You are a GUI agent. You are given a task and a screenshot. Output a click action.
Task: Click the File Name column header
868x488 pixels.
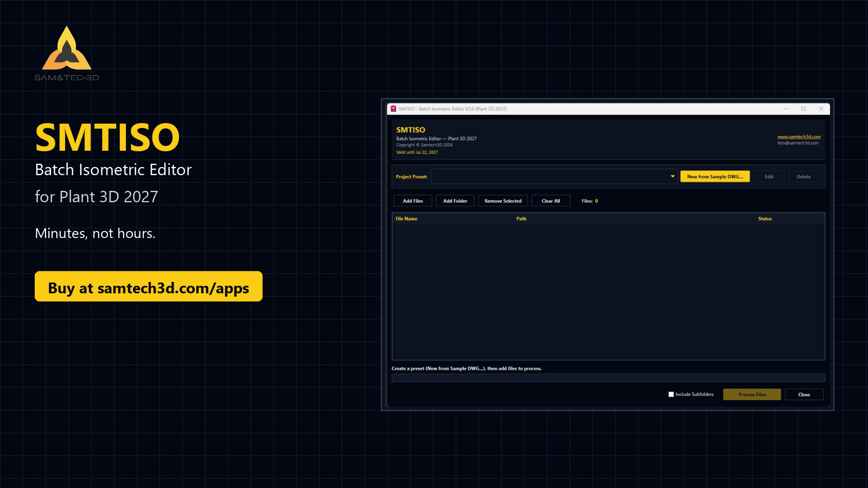tap(406, 219)
